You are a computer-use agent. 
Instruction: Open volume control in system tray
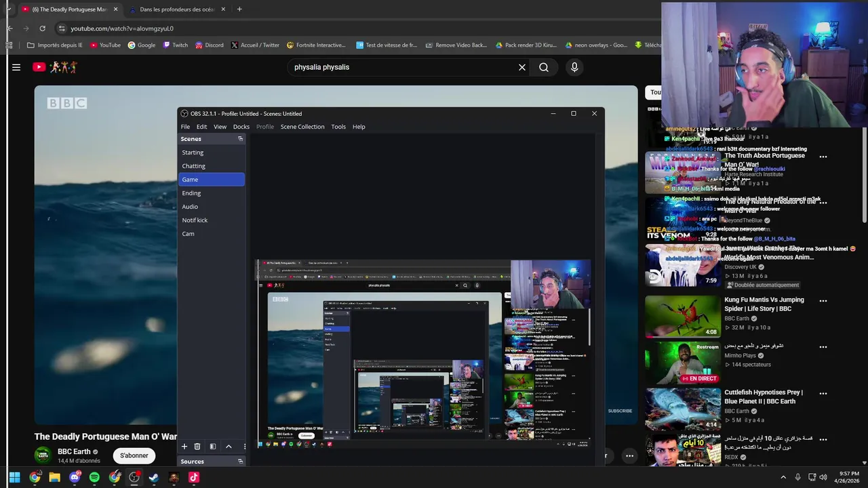point(823,477)
